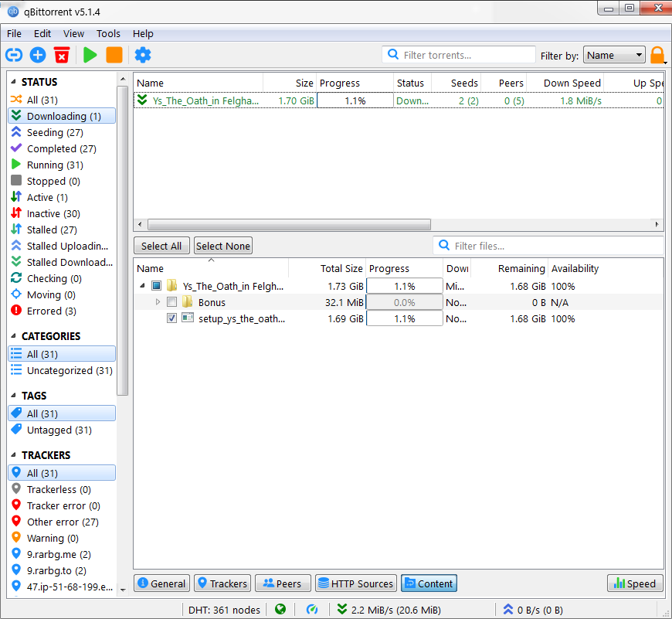The height and width of the screenshot is (619, 672).
Task: Click the orange lock icon
Action: point(657,55)
